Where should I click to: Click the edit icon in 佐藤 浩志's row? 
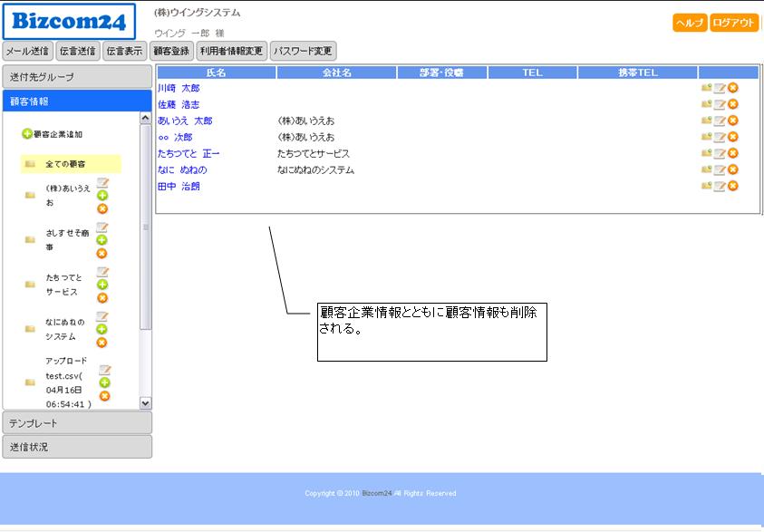point(720,104)
